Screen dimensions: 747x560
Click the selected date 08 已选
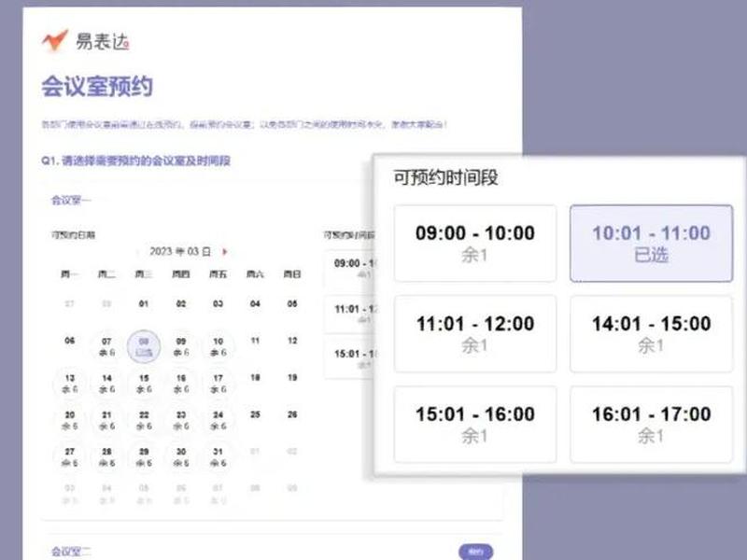pos(144,346)
